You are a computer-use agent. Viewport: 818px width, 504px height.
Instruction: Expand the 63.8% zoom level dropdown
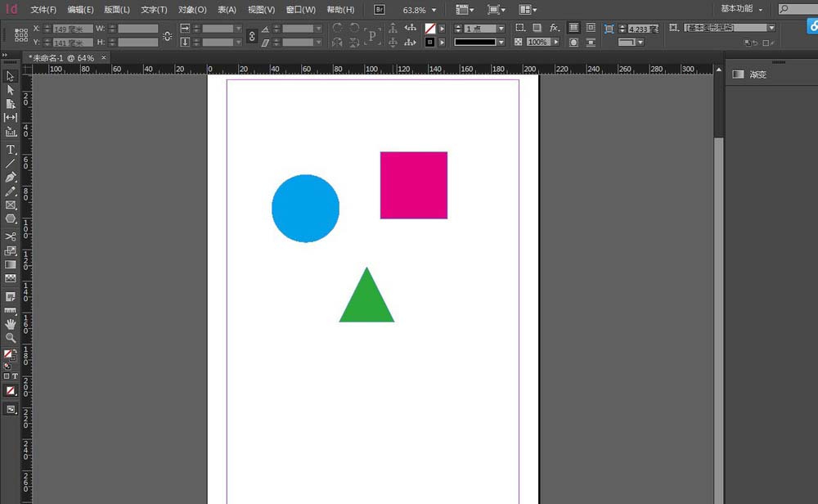tap(434, 11)
